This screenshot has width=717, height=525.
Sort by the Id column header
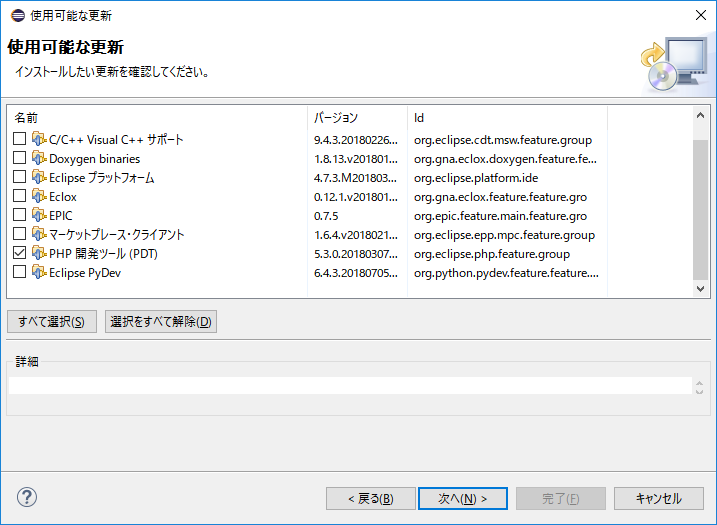(x=508, y=118)
